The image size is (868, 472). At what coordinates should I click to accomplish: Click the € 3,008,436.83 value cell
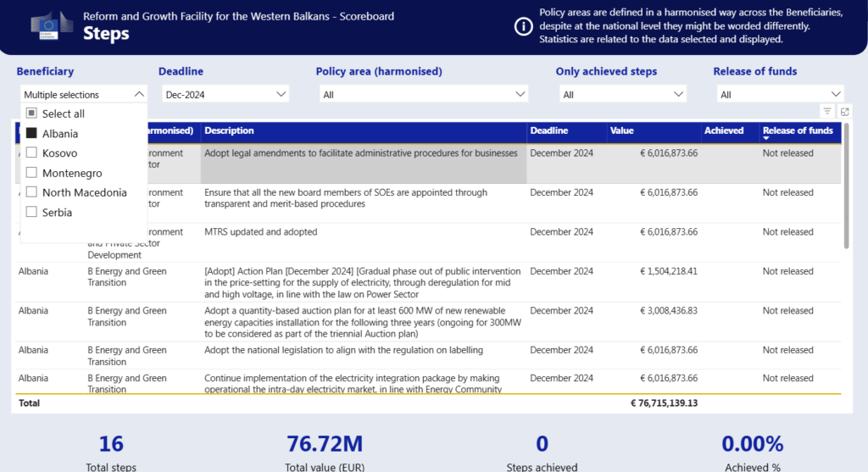(668, 310)
